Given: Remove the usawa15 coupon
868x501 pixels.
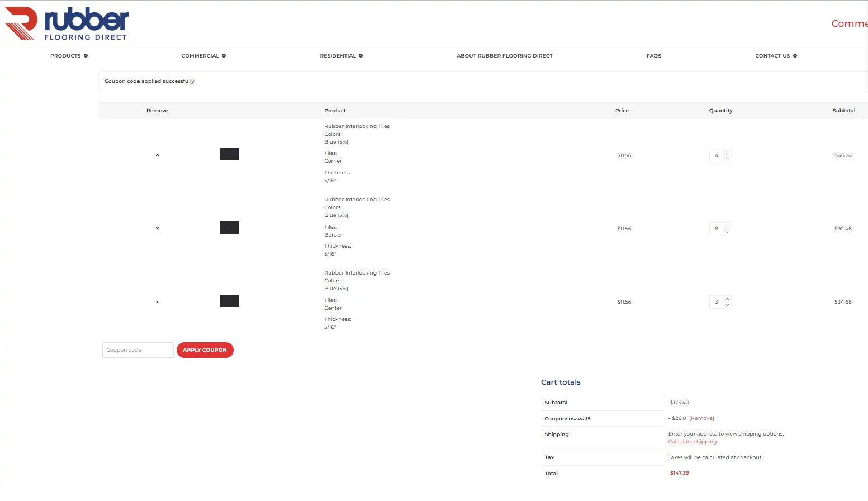Looking at the screenshot, I should point(701,418).
